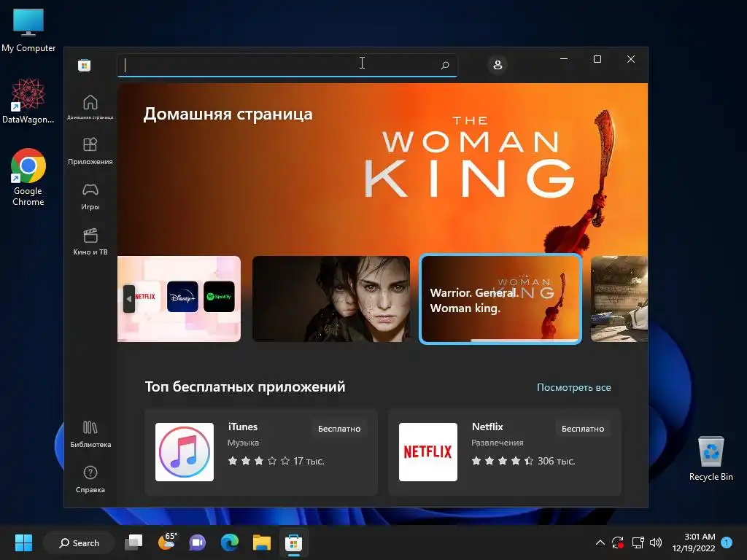Open weather widget showing 65°
This screenshot has width=747, height=560.
point(167,542)
